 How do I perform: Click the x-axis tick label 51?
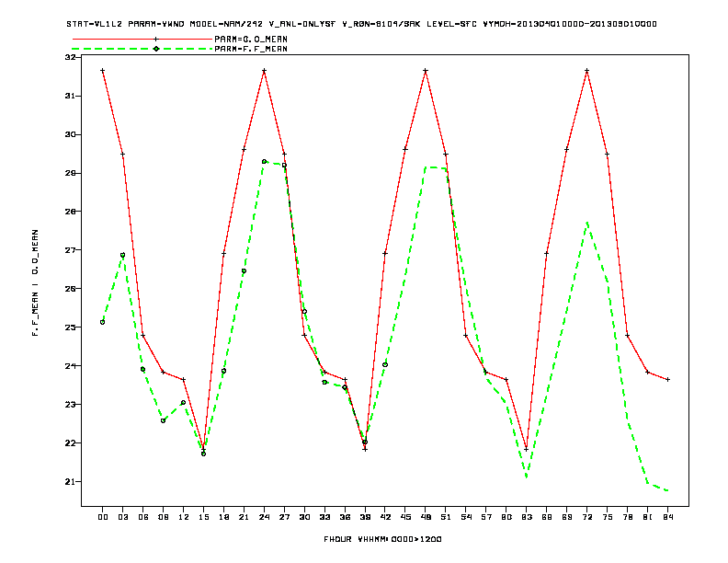pos(446,517)
